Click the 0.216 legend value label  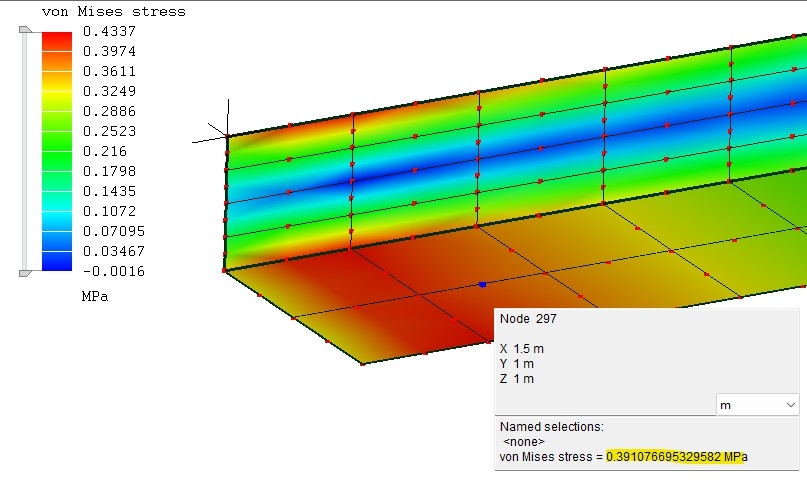(x=104, y=151)
